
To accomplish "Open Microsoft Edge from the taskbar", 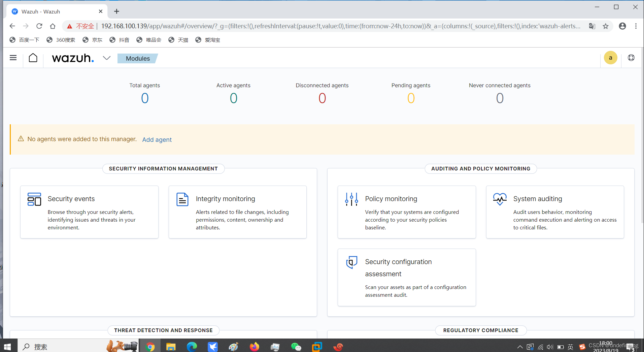I will [192, 346].
